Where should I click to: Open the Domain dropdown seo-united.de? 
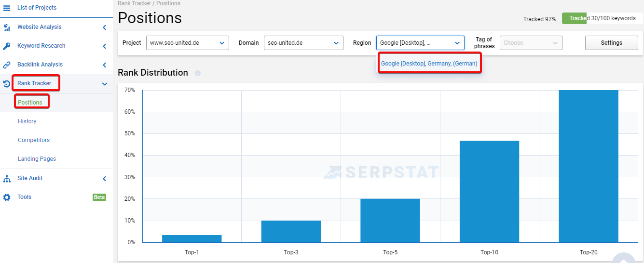[x=303, y=43]
